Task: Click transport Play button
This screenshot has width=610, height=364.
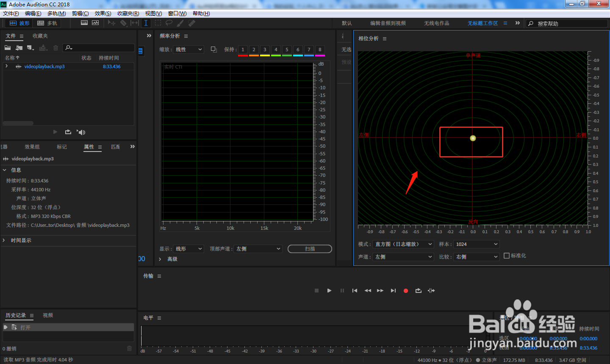Action: click(x=329, y=291)
